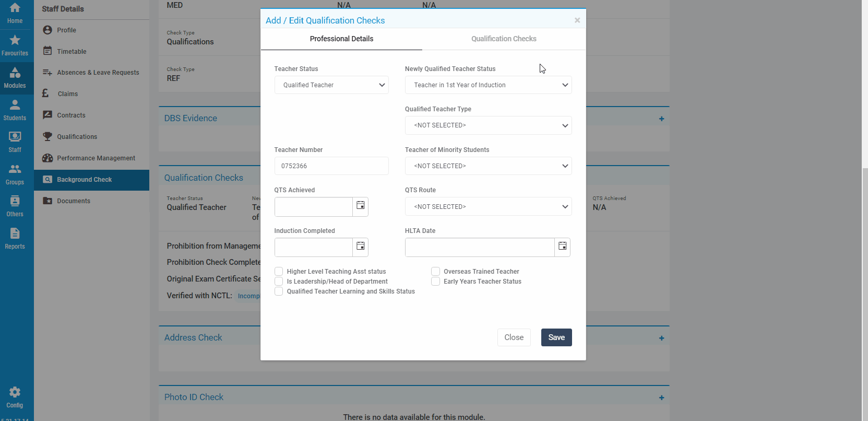Open the Induction Completed calendar picker
Image resolution: width=868 pixels, height=421 pixels.
coord(360,247)
